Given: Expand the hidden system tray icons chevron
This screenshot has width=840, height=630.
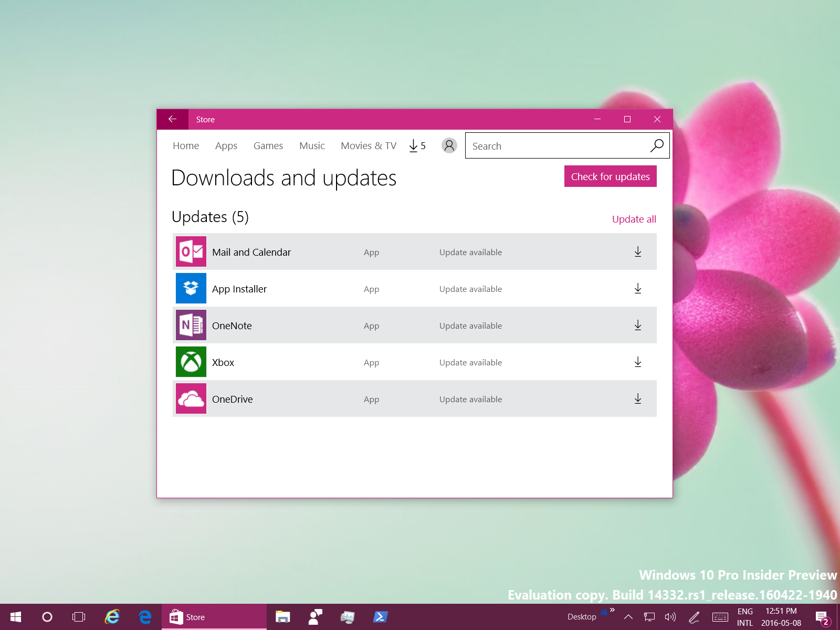Looking at the screenshot, I should pos(628,617).
